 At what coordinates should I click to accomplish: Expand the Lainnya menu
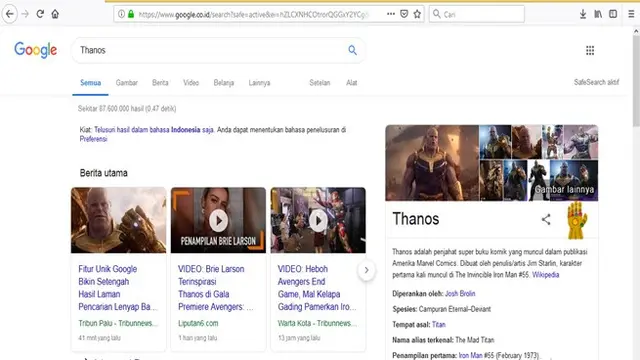[259, 83]
